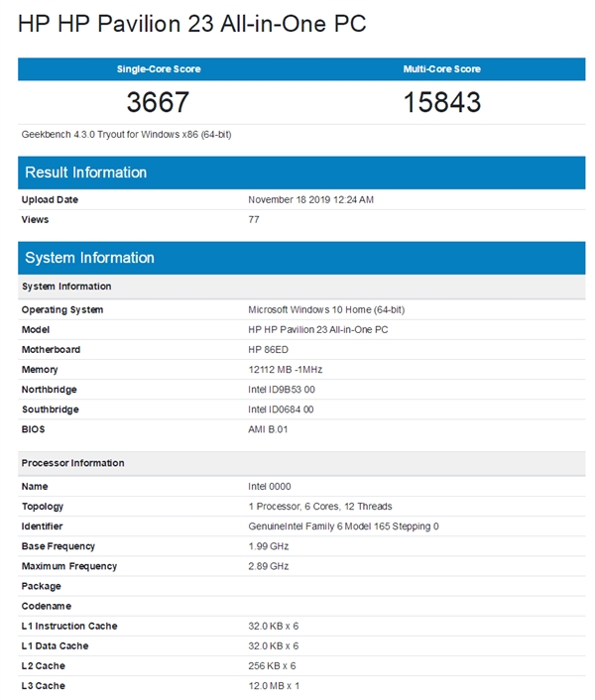This screenshot has width=595, height=700.
Task: Click the multi-core score value 15843
Action: (441, 101)
